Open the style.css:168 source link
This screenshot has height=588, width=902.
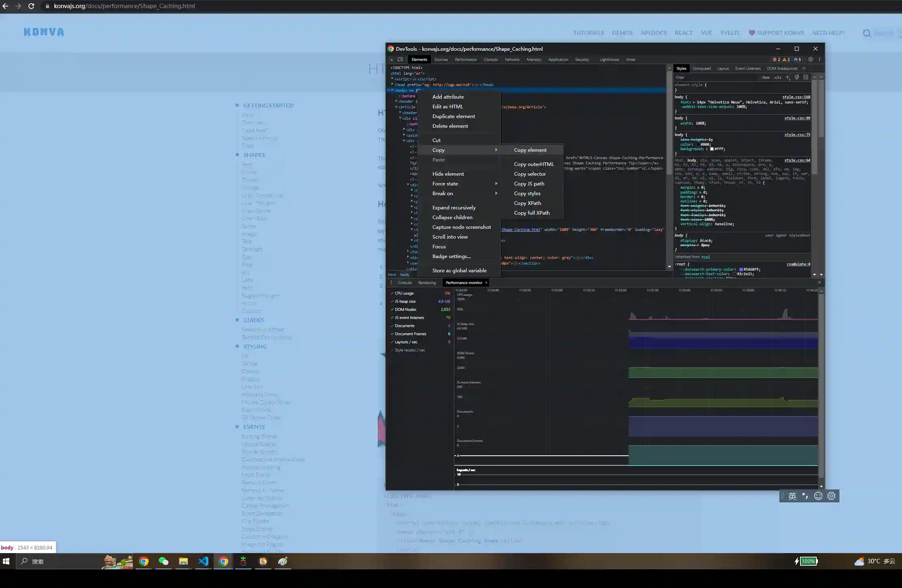[x=796, y=97]
